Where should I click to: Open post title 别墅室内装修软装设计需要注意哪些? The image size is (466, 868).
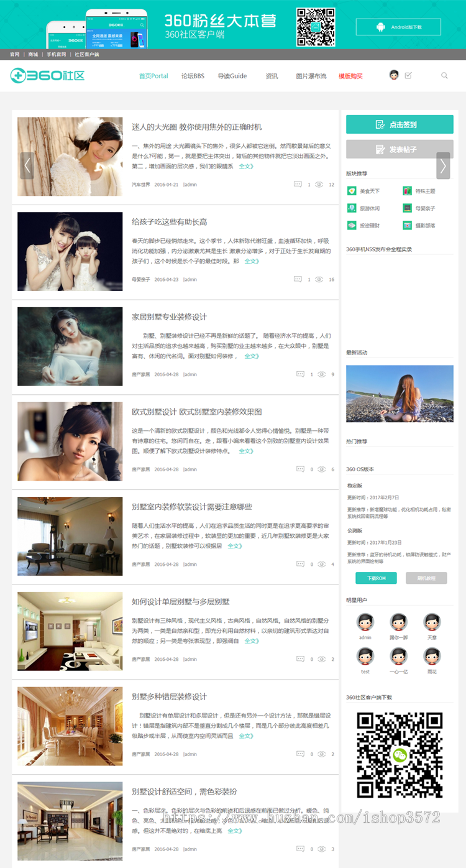tap(192, 507)
